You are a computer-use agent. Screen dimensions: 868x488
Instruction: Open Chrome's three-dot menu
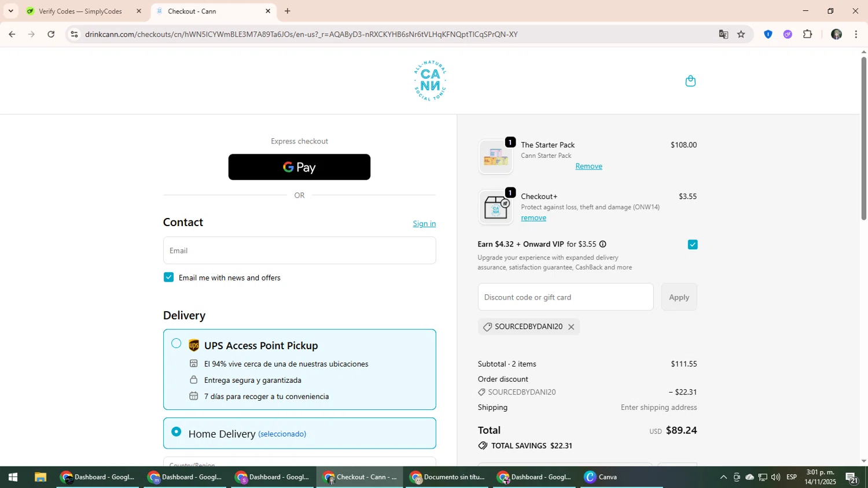pos(856,34)
